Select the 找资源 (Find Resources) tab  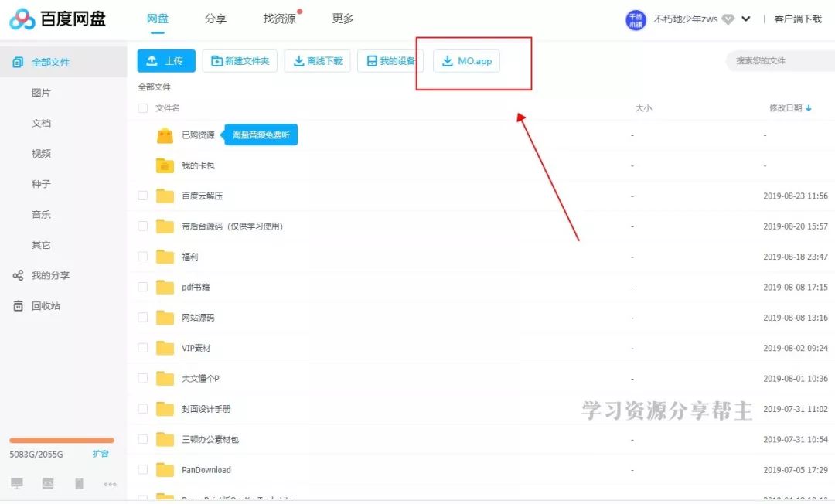coord(279,19)
